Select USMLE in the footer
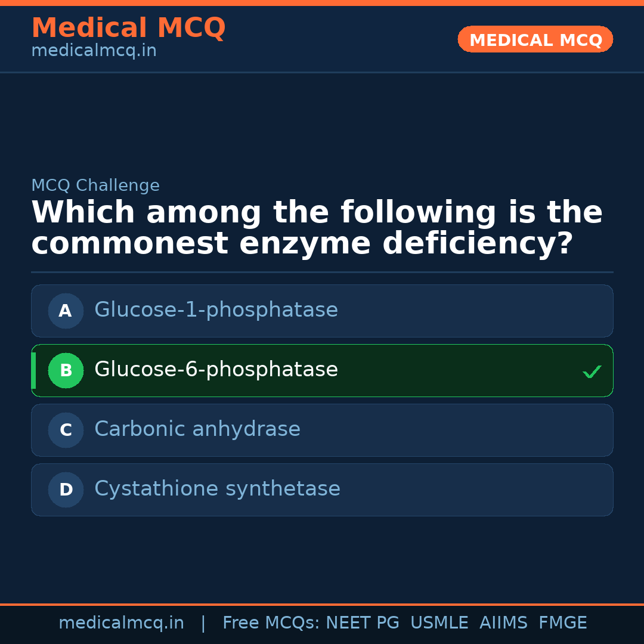The height and width of the screenshot is (644, 644). coord(439,623)
